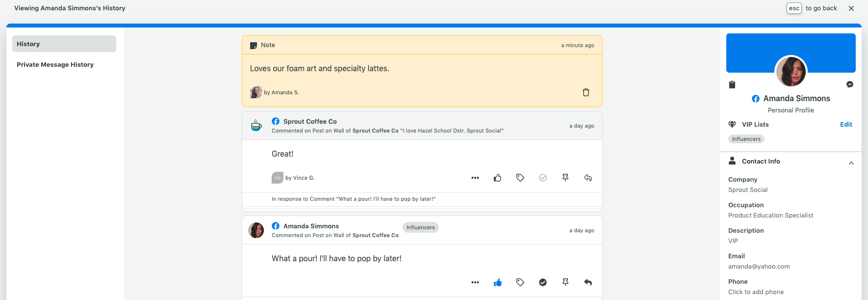The image size is (868, 300).
Task: Click 'a minute ago' timestamp on the note
Action: point(578,45)
